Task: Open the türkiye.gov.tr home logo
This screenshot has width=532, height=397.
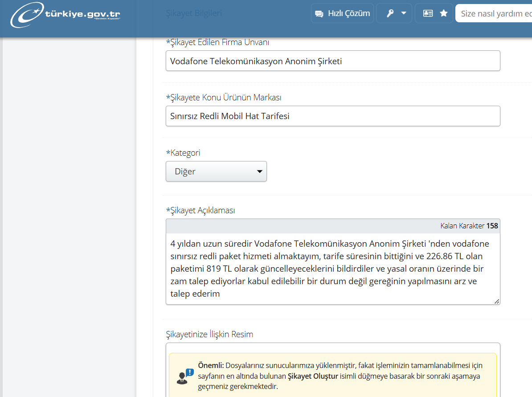Action: click(65, 15)
